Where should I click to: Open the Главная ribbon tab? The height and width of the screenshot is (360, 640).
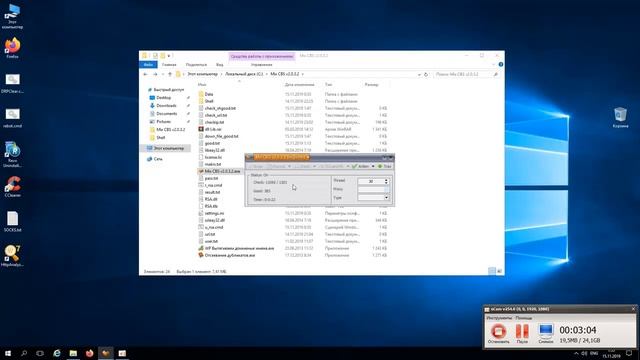(169, 64)
